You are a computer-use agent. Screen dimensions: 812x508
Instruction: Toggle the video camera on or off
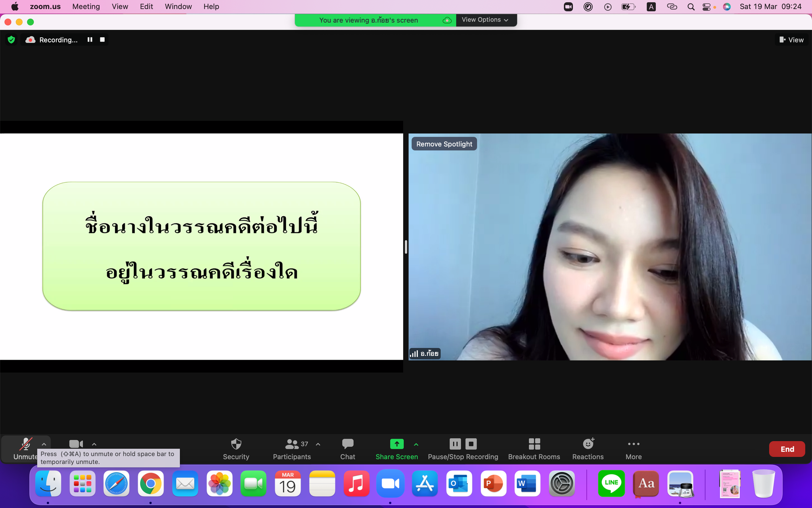[x=76, y=444]
